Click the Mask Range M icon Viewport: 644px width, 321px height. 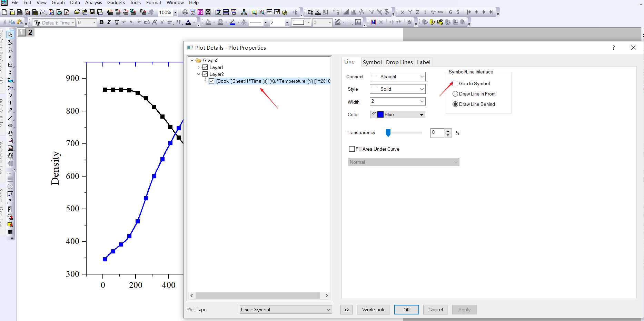coord(373,22)
